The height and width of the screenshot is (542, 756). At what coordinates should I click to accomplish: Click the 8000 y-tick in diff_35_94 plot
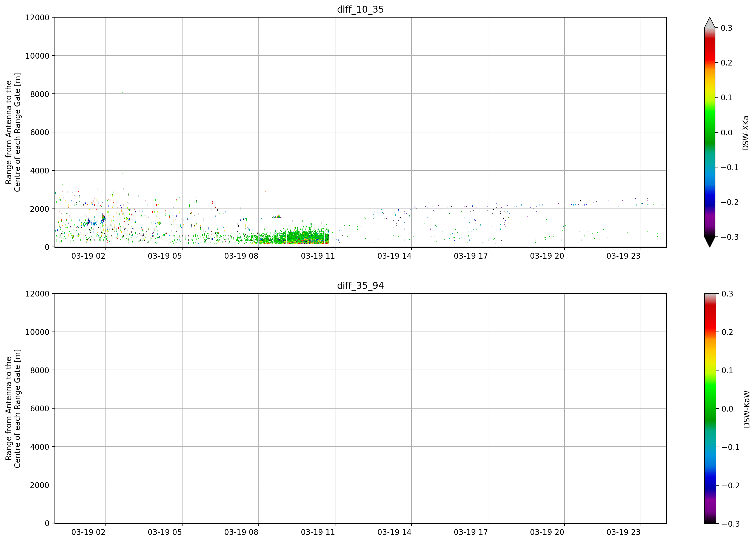(40, 370)
